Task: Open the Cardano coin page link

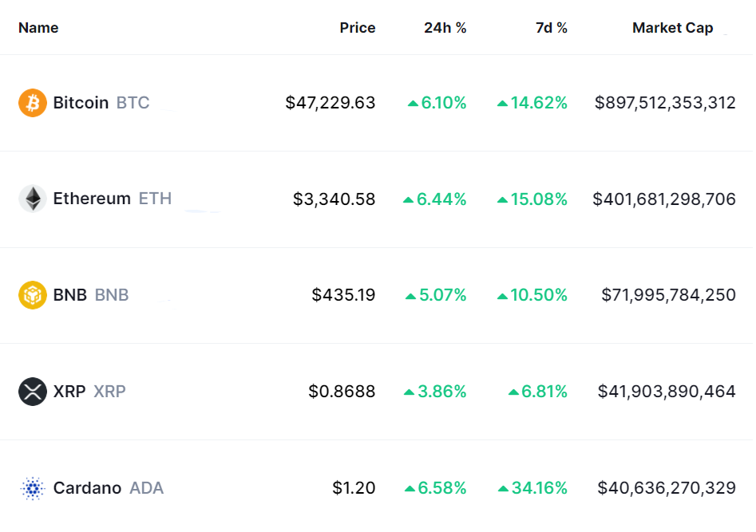Action: pos(87,488)
